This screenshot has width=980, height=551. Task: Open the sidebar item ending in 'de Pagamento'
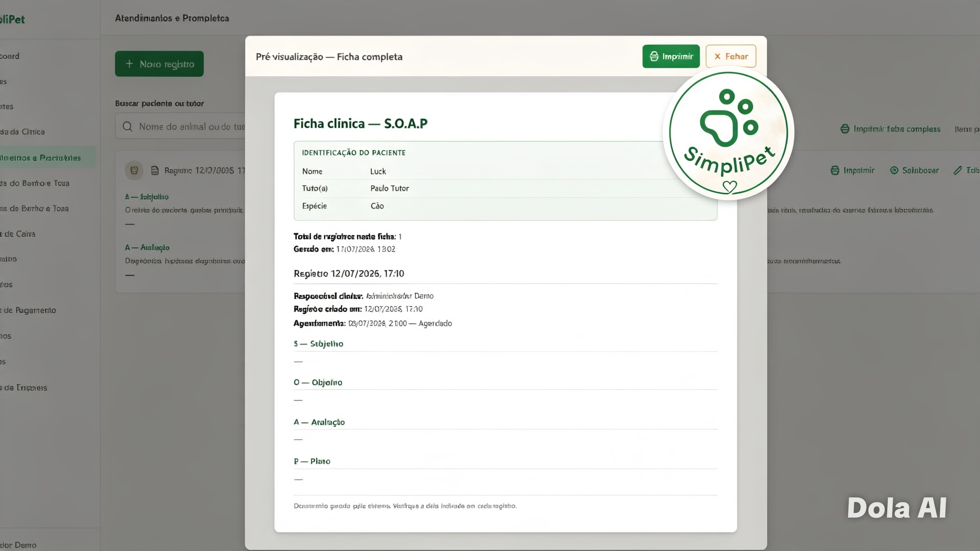28,310
